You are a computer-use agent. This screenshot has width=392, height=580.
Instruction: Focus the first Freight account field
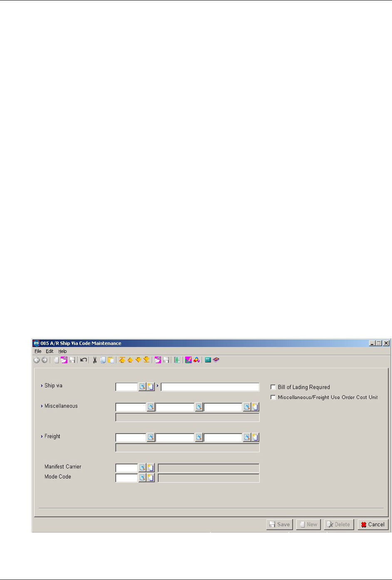click(x=131, y=437)
